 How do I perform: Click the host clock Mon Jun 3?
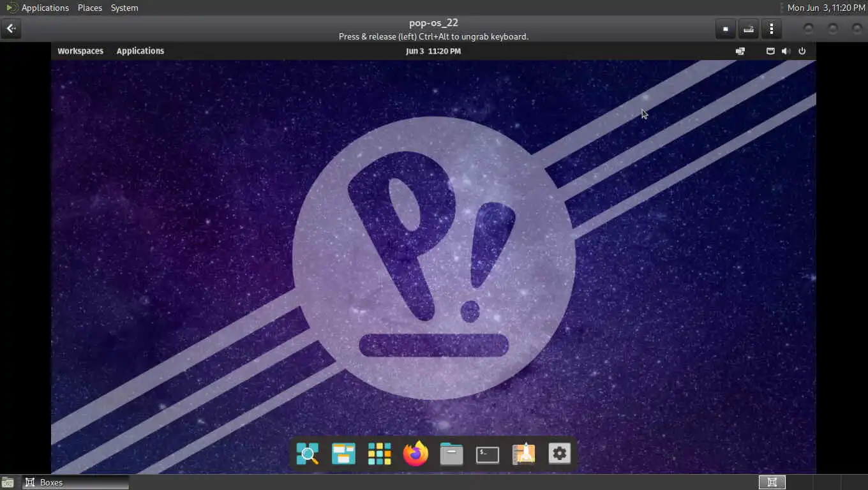(x=827, y=8)
